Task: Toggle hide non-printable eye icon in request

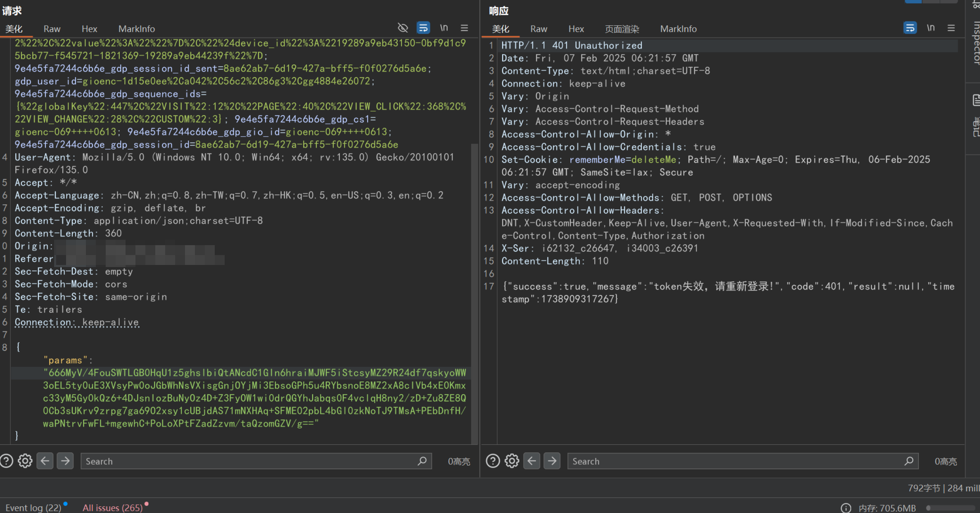Action: coord(403,28)
